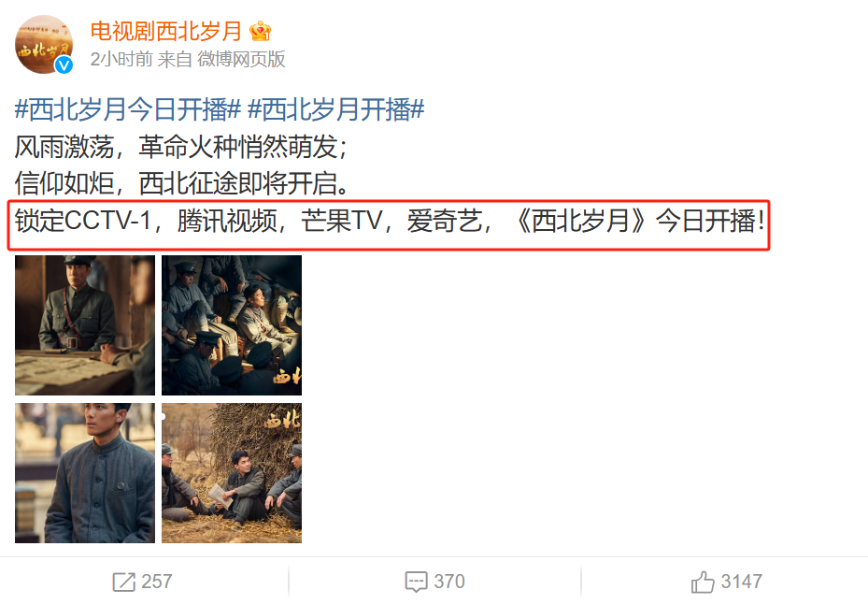Open photo of officer at table
868x604 pixels.
85,325
